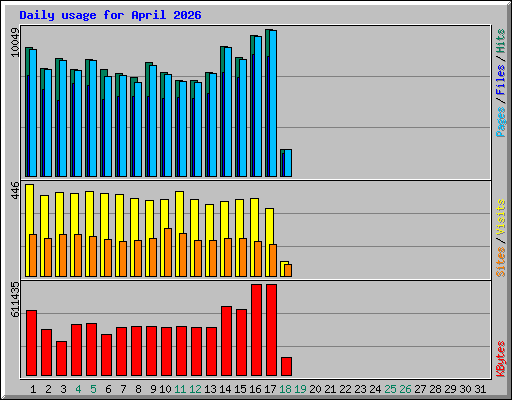Image resolution: width=512 pixels, height=400 pixels.
Task: Click the chart title 'Daily usage for April 2026'
Action: click(x=110, y=15)
